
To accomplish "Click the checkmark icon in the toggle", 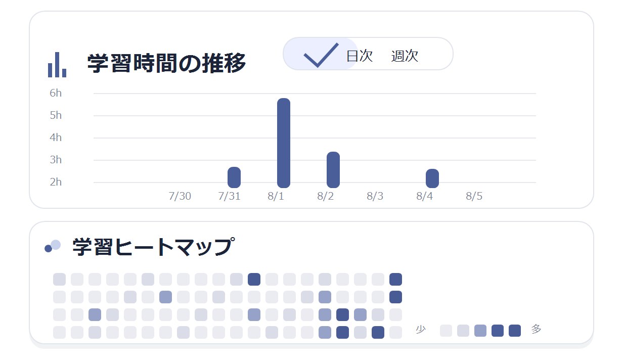I will pos(321,55).
